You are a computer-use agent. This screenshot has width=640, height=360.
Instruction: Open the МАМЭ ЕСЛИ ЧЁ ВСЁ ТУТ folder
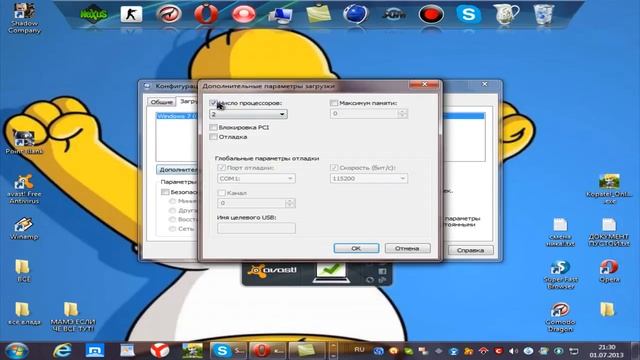click(72, 317)
